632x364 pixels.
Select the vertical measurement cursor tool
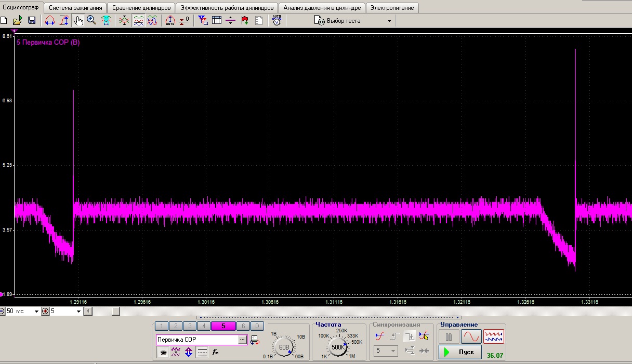(x=64, y=21)
